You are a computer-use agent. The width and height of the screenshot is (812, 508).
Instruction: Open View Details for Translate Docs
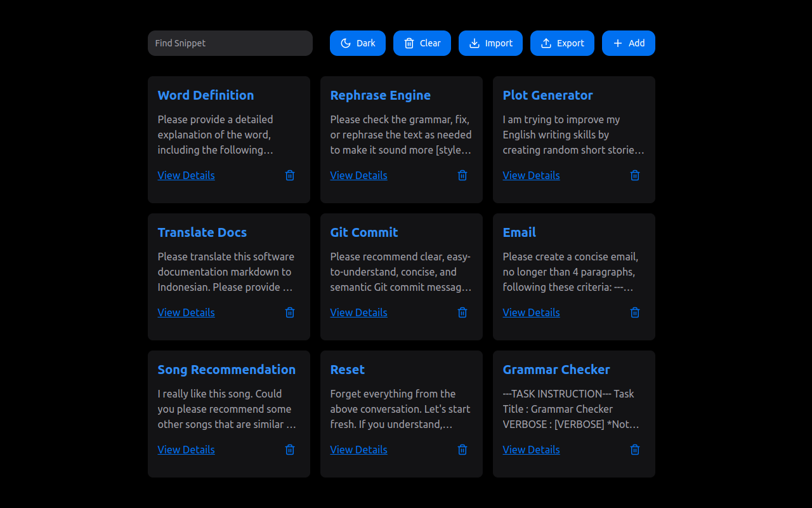point(187,312)
